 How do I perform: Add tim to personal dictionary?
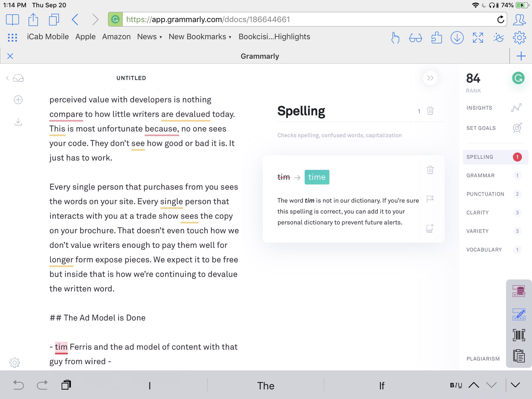click(x=430, y=228)
